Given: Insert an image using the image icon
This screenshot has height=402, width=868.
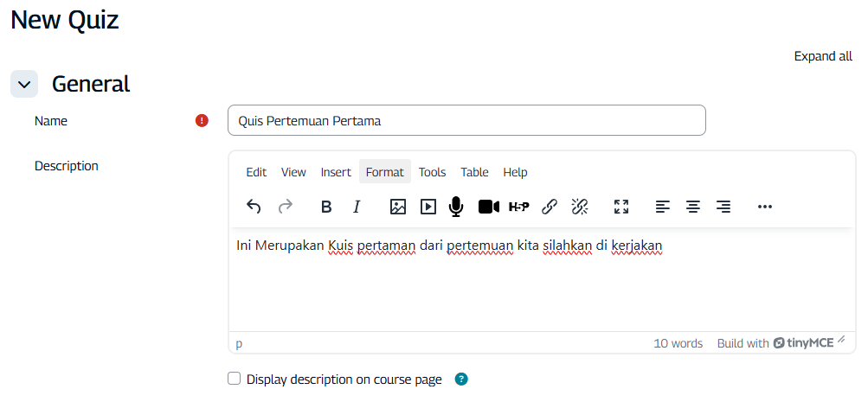Looking at the screenshot, I should click(x=398, y=207).
